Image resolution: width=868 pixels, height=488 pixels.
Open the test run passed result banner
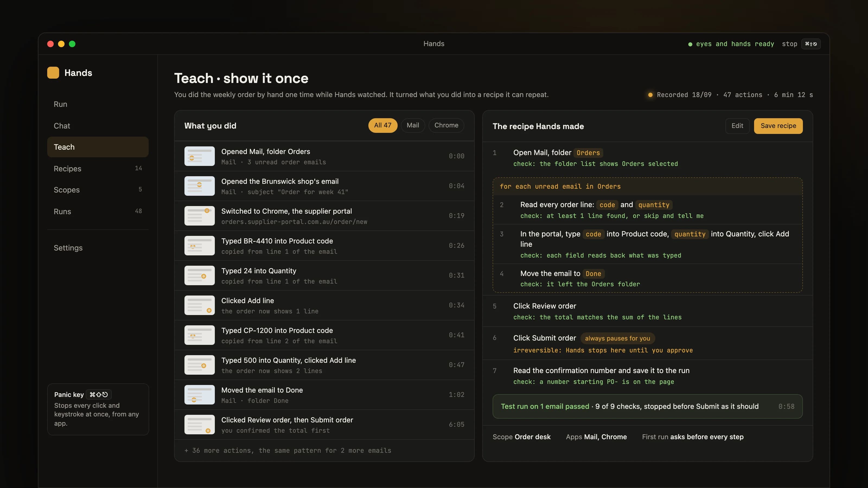[x=647, y=406]
